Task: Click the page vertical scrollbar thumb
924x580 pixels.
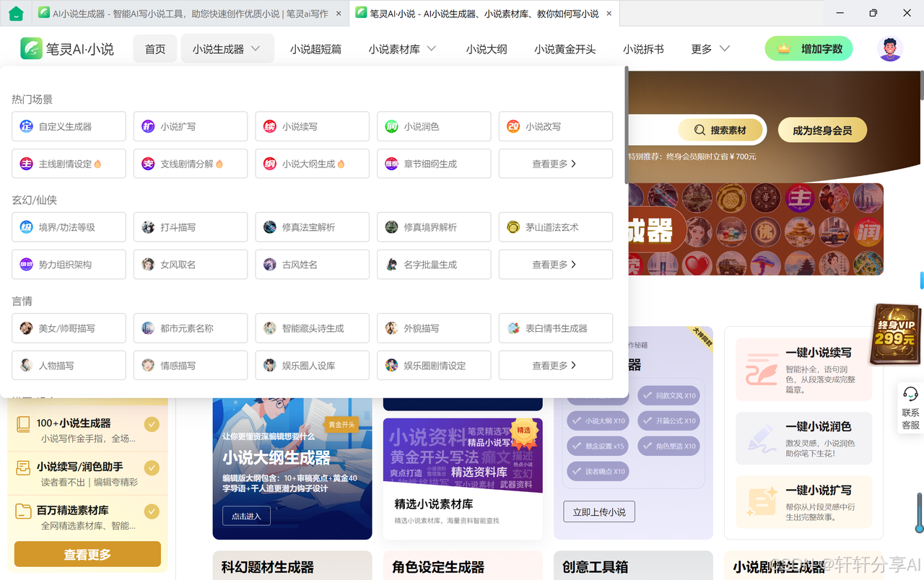Action: point(920,84)
